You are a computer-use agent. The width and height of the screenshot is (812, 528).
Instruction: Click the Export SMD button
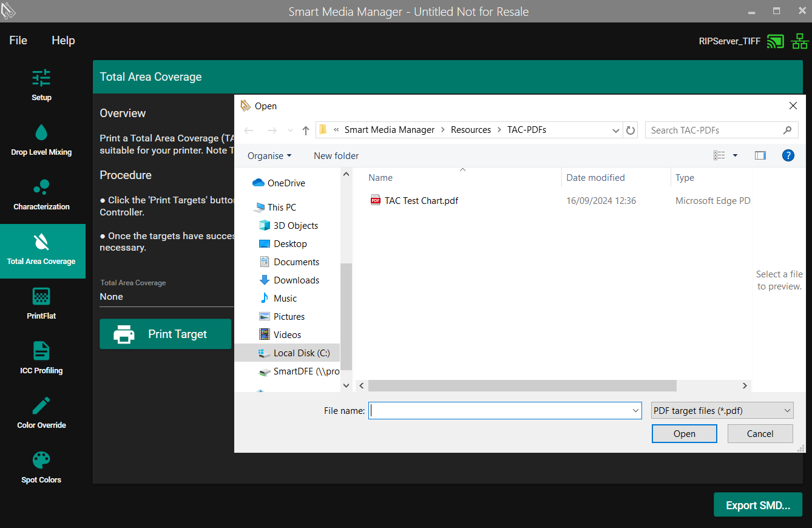tap(758, 505)
